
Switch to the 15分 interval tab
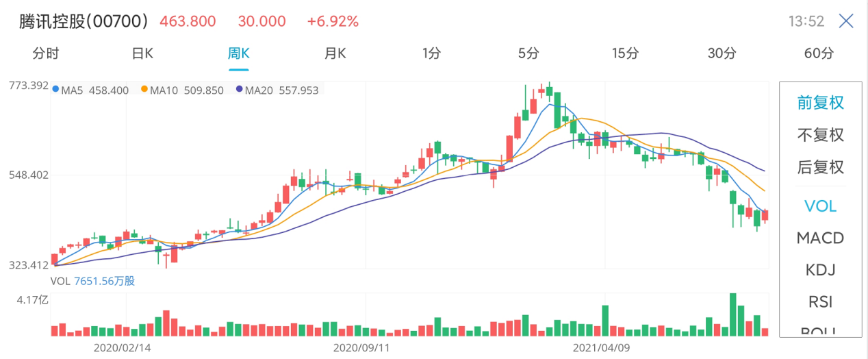[625, 53]
